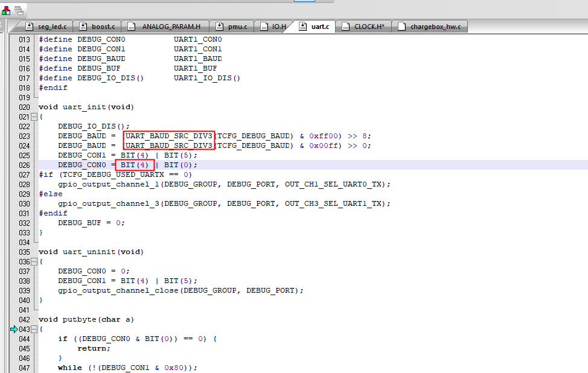This screenshot has width=588, height=373.
Task: Click line number 020 in the gutter
Action: click(x=24, y=107)
